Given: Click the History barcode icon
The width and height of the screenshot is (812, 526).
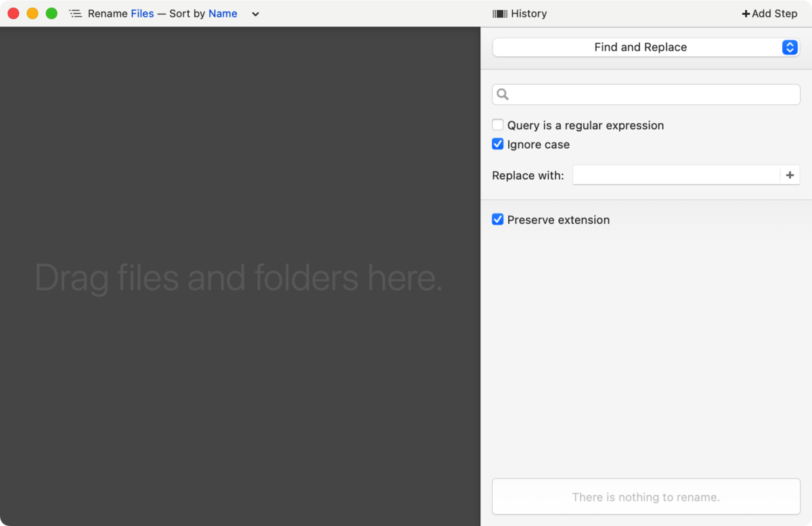Looking at the screenshot, I should click(500, 14).
